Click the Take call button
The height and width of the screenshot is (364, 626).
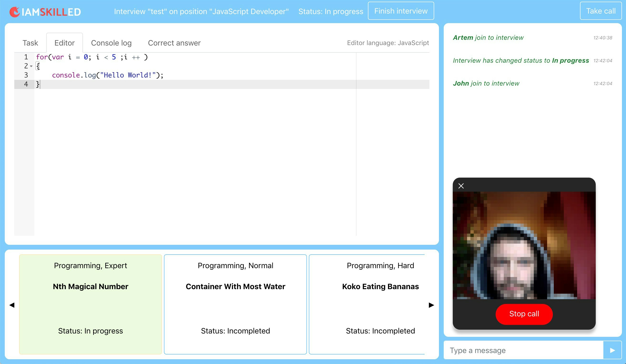pos(601,11)
